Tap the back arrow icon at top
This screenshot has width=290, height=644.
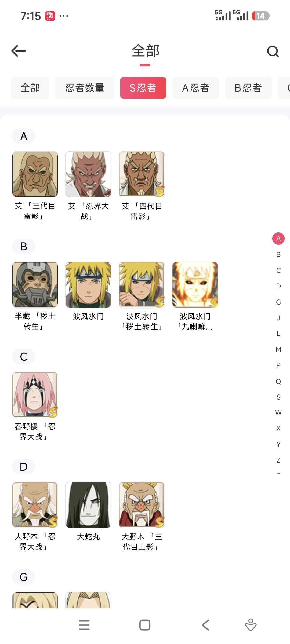[19, 51]
